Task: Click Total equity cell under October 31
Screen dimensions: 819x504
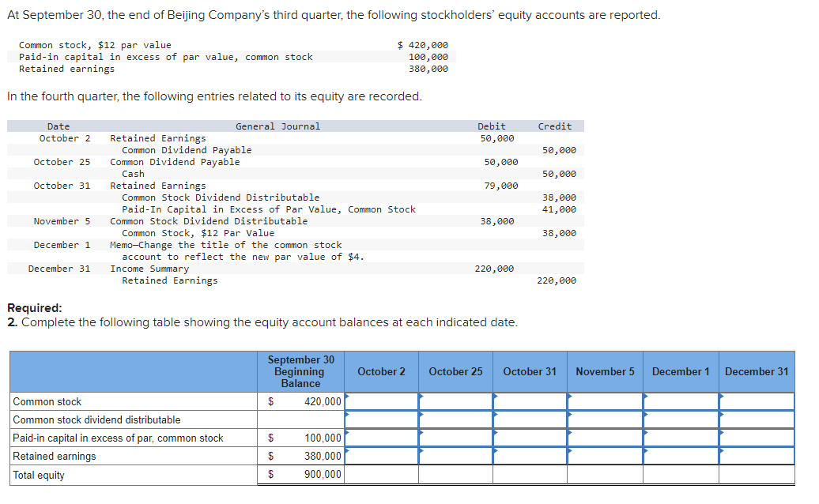Action: tap(530, 475)
